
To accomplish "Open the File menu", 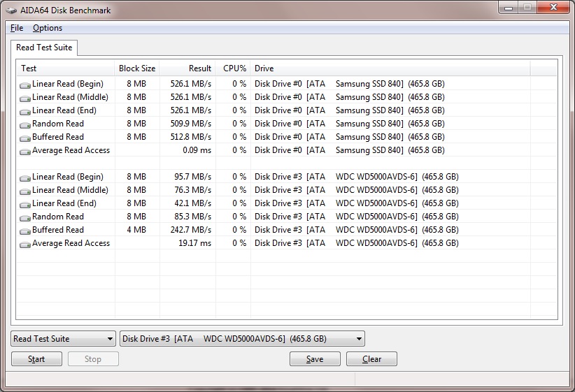I will [x=17, y=28].
